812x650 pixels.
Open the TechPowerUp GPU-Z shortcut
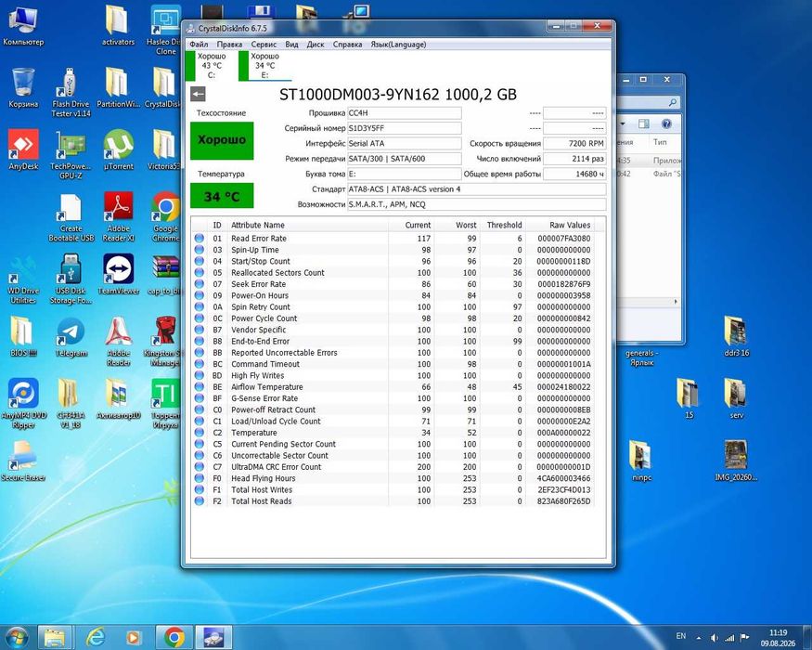tap(71, 154)
